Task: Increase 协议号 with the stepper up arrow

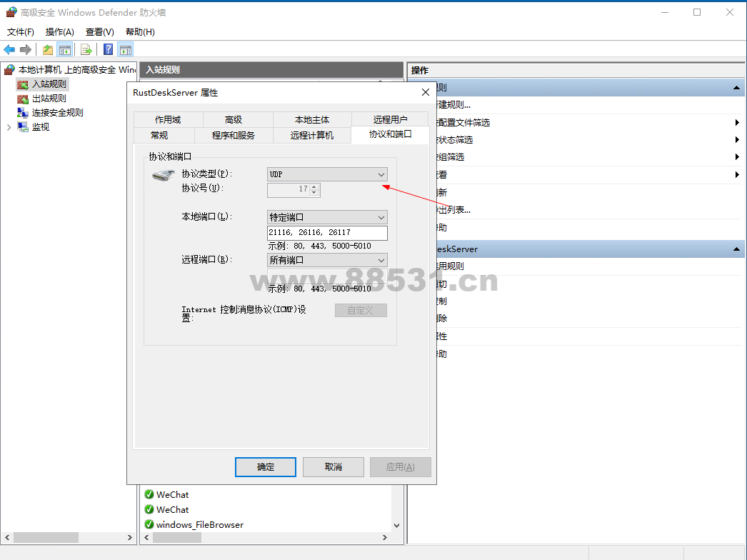Action: [x=314, y=187]
